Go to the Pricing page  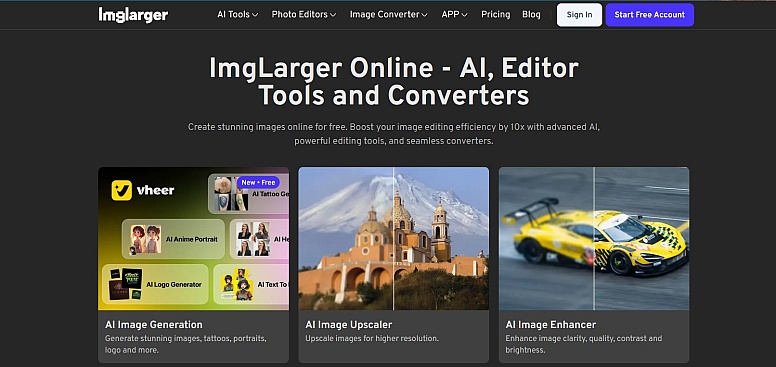tap(495, 15)
